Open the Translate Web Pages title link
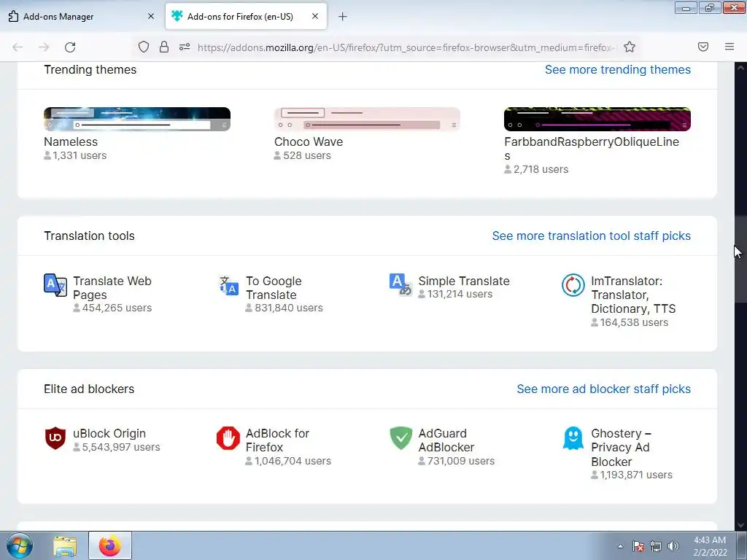This screenshot has height=560, width=747. pos(112,287)
